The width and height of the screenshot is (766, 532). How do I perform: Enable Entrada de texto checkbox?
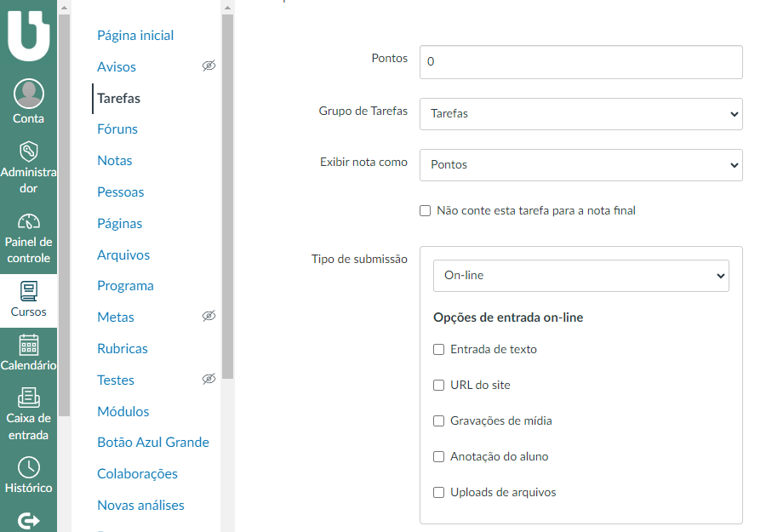tap(439, 349)
